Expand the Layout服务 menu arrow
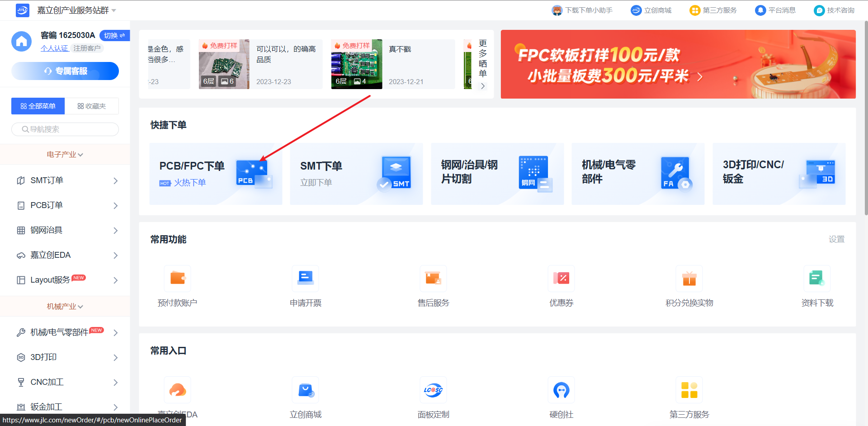Viewport: 868px width, 426px height. pos(116,280)
